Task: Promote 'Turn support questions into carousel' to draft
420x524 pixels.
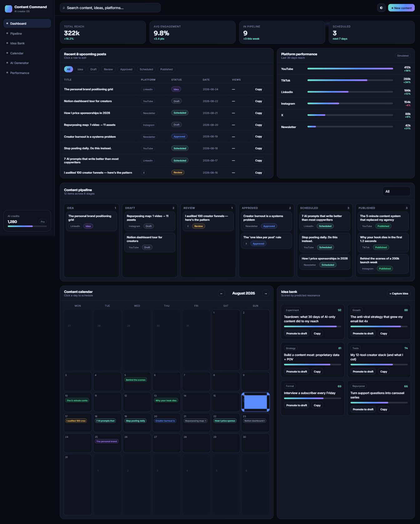Action: pos(363,409)
